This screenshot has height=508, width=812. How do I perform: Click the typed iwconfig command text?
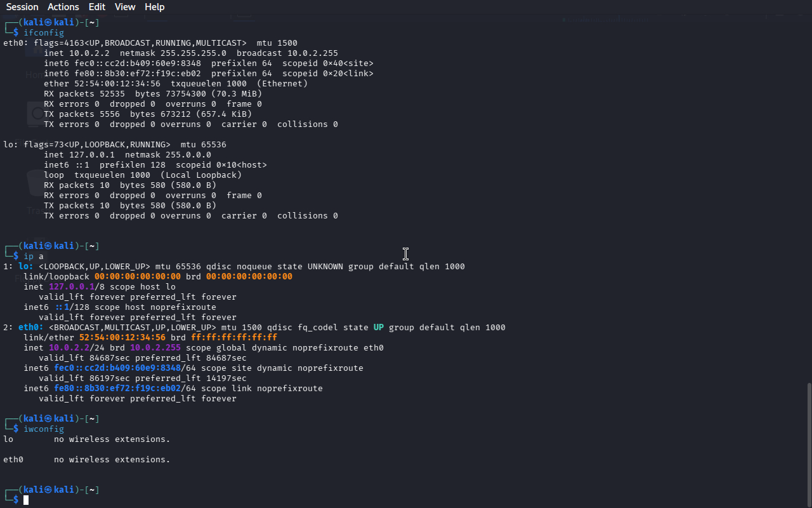[x=44, y=429]
